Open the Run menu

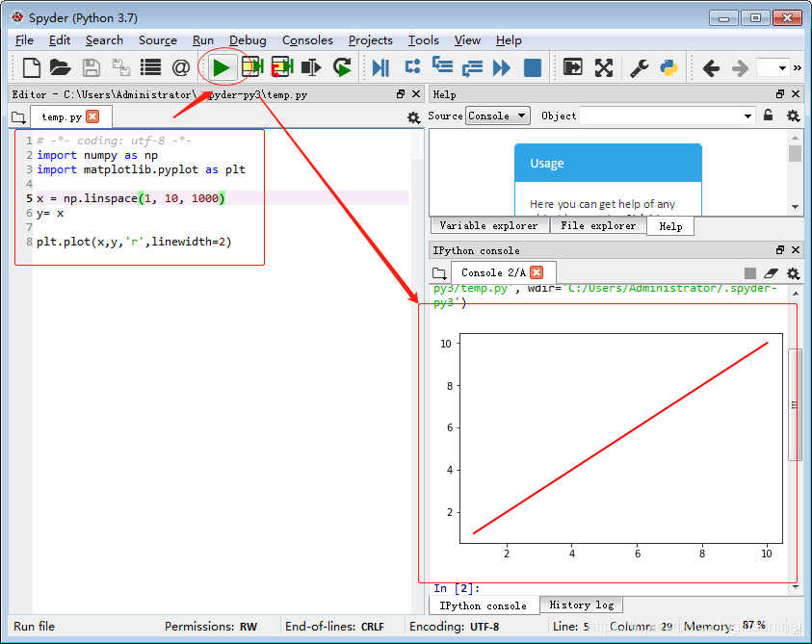point(203,40)
